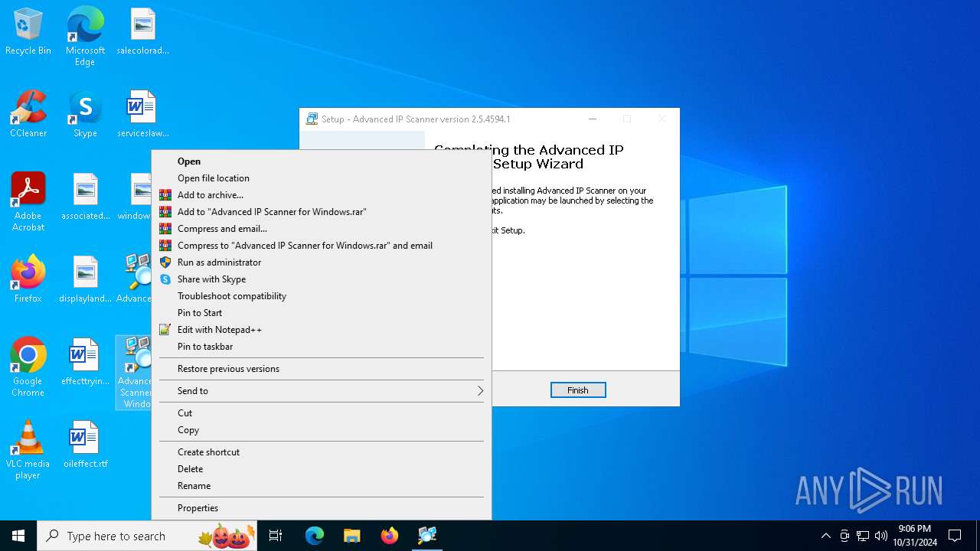Select the highlighted Advanced IP Scanner shortcut

coord(135,373)
